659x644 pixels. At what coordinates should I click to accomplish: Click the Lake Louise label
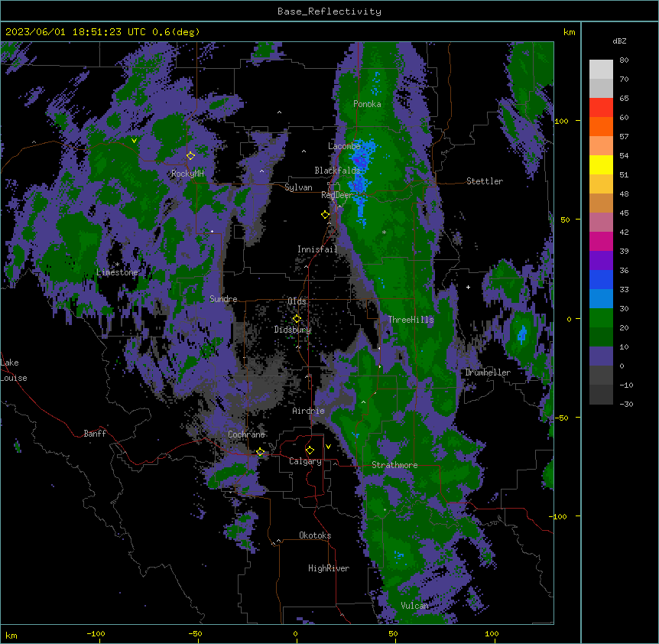(x=14, y=370)
